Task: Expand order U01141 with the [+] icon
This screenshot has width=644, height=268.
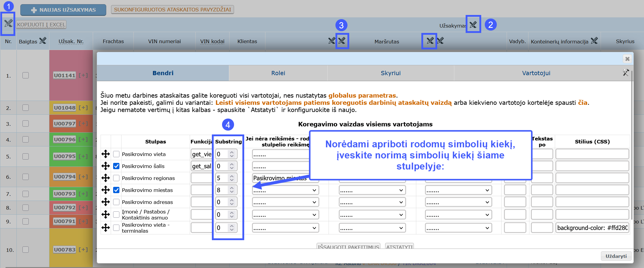Action: pos(83,75)
